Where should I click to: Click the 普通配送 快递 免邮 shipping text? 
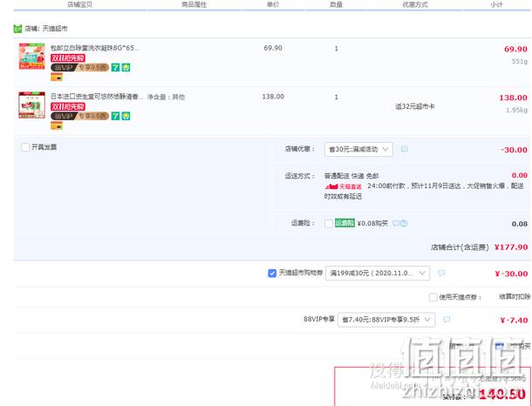[x=351, y=176]
